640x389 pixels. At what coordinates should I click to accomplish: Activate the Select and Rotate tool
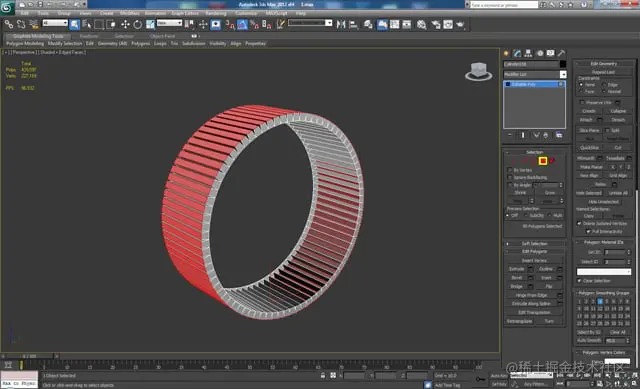coord(138,24)
